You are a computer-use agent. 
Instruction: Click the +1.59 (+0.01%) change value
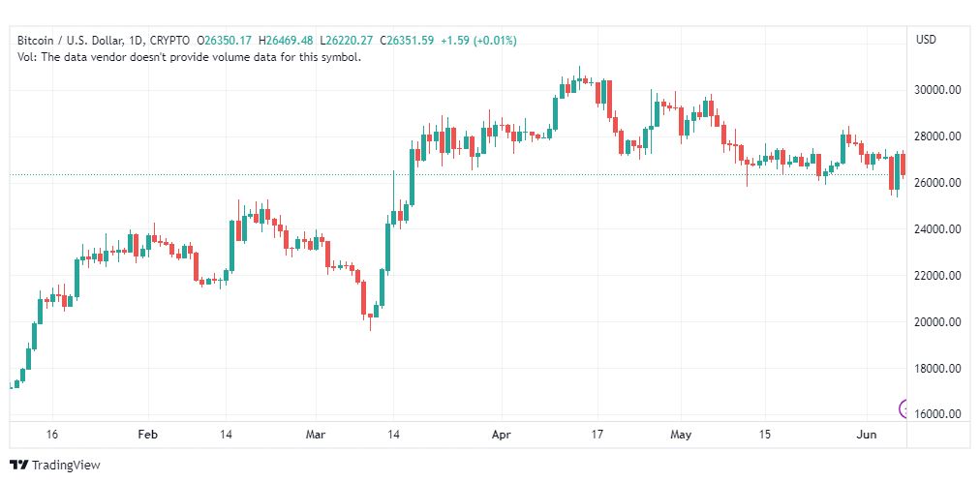478,41
